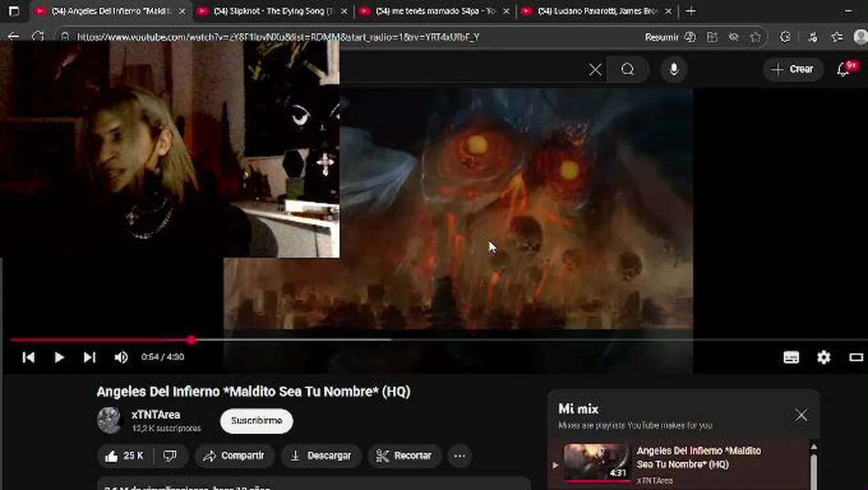Open the tab actions menu icon
The height and width of the screenshot is (490, 868).
[x=14, y=12]
